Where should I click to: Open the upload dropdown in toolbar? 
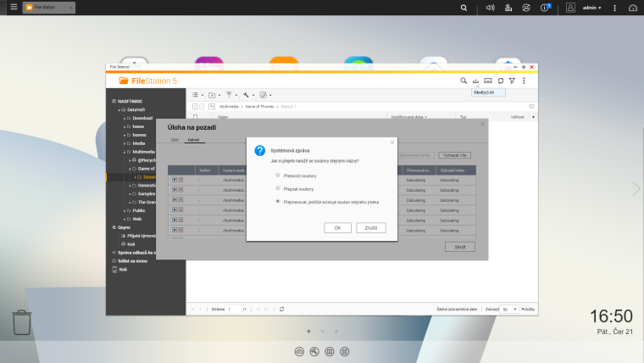pos(230,95)
